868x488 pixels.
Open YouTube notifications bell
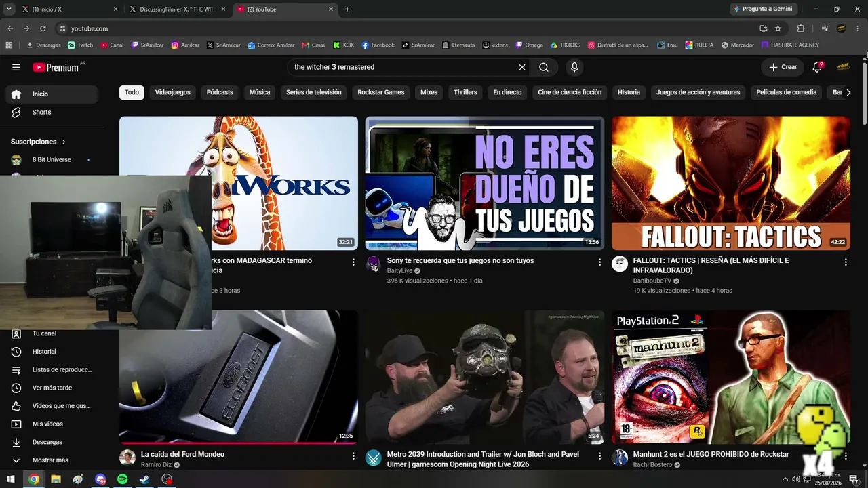point(817,67)
